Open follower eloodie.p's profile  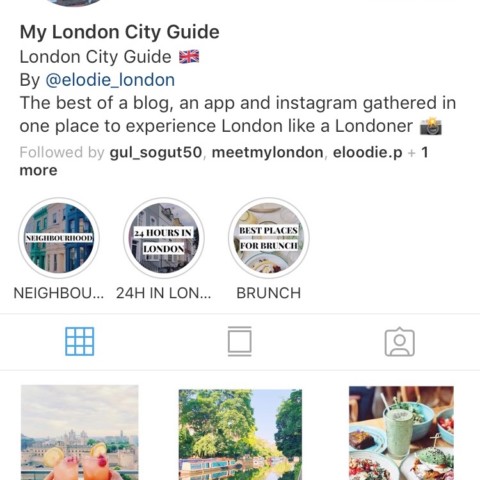pyautogui.click(x=368, y=153)
